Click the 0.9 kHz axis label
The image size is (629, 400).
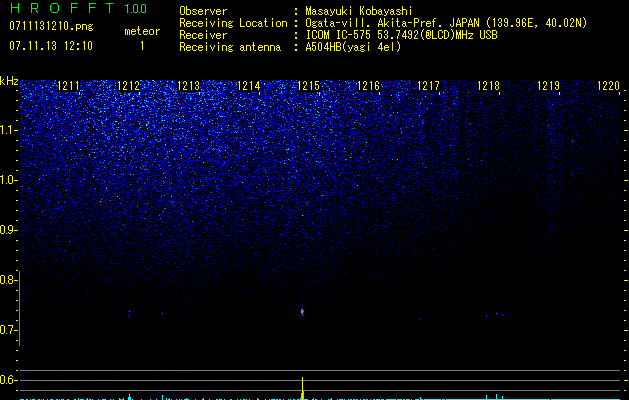(x=8, y=230)
